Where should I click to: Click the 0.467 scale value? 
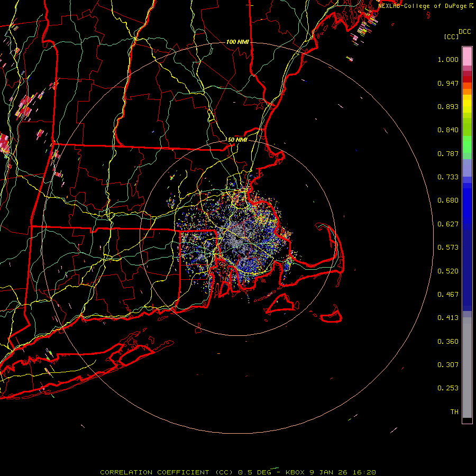(448, 295)
